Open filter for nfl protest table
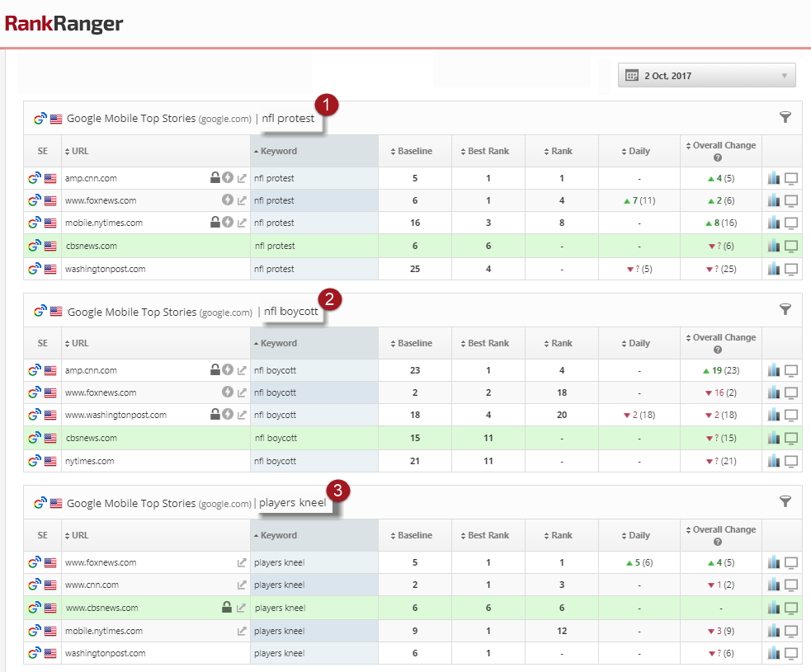811x672 pixels. point(785,118)
